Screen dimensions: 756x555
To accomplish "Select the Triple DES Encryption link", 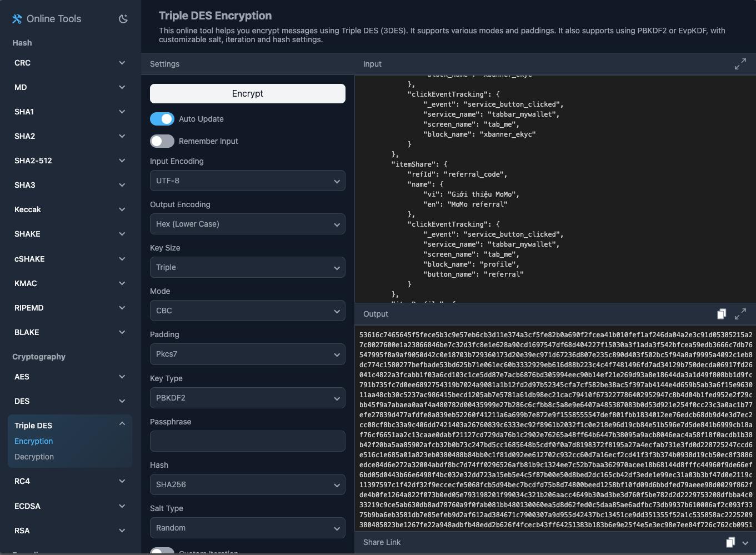I will 33,441.
